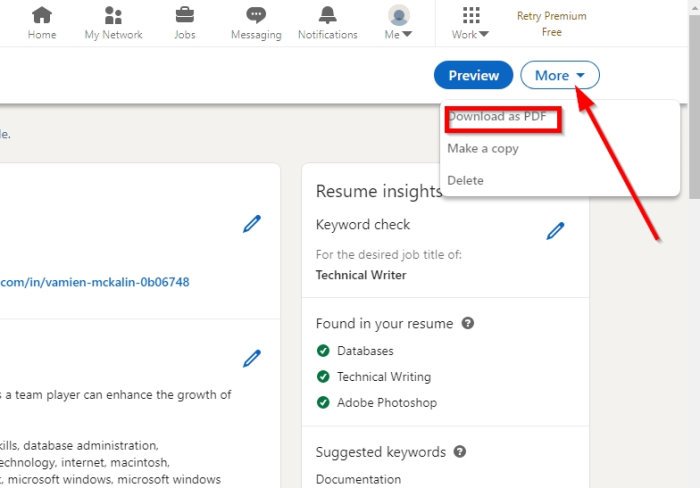Choose Make a copy from menu
The image size is (700, 488).
tap(483, 148)
